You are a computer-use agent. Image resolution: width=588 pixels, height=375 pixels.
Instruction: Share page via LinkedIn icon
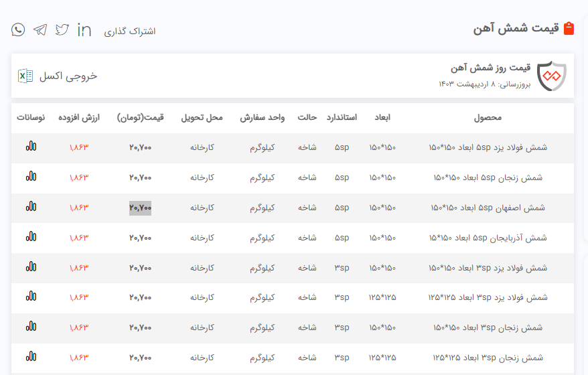click(x=84, y=29)
